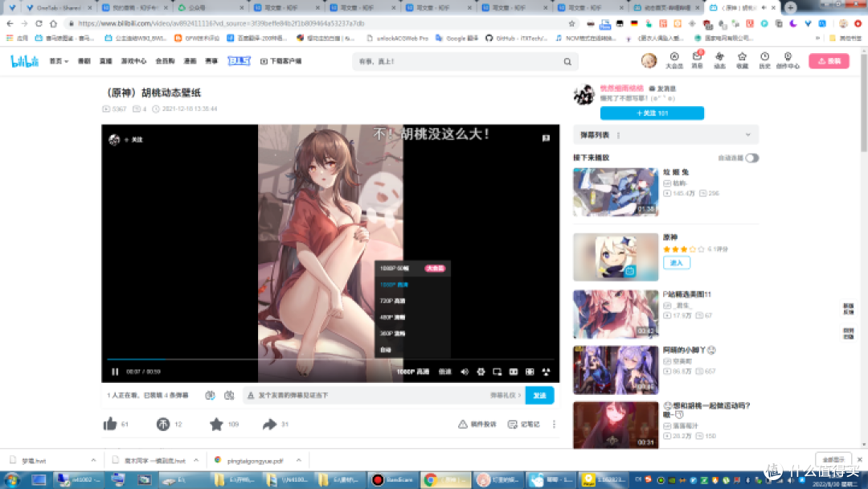This screenshot has width=868, height=489.
Task: Click 进入 on the 原神 game card
Action: 676,262
